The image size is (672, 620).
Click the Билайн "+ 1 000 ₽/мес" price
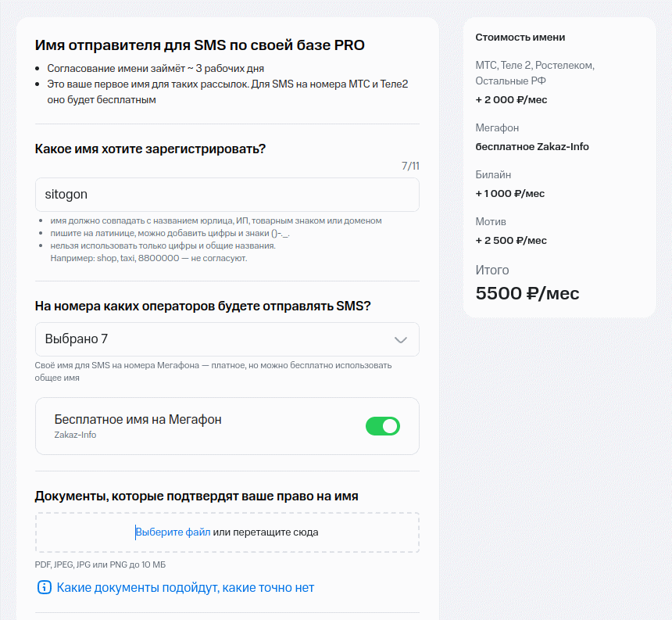pos(509,193)
